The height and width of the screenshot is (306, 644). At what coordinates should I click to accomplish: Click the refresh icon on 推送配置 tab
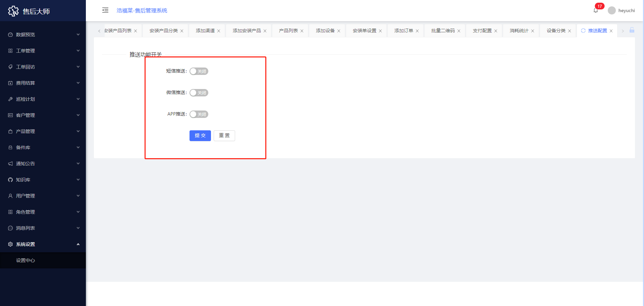(583, 31)
